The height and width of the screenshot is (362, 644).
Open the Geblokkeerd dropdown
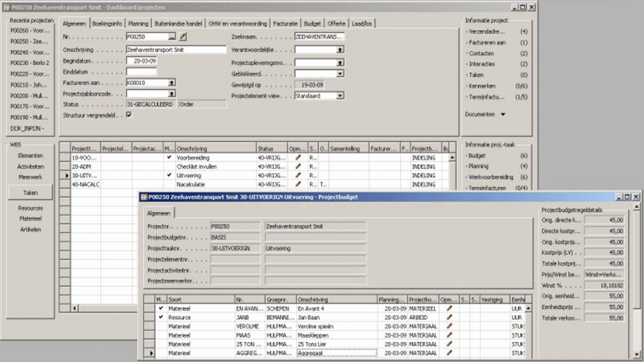(340, 74)
